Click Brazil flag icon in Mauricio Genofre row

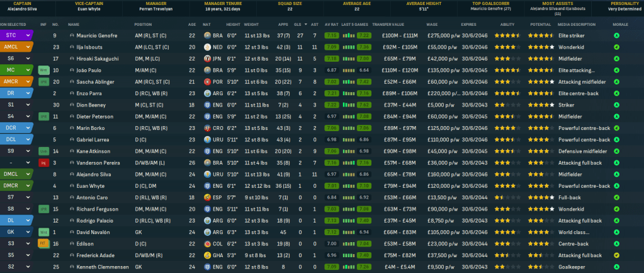(x=208, y=36)
